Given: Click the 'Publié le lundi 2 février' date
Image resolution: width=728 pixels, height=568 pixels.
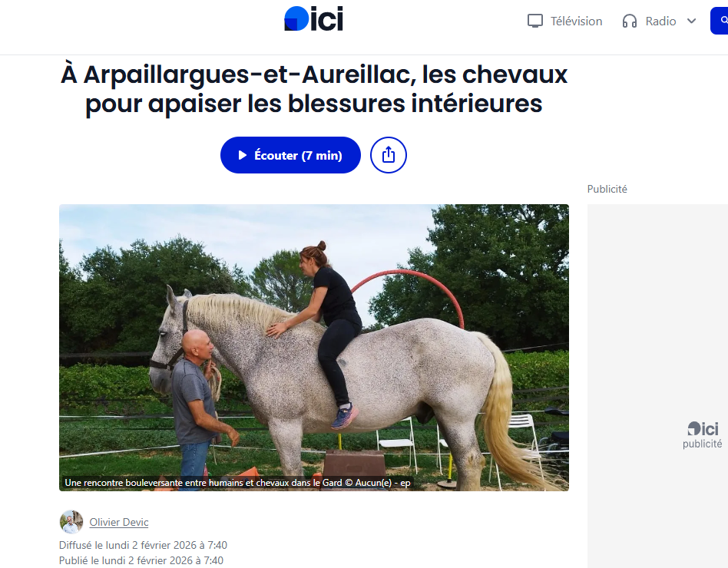Looking at the screenshot, I should [141, 560].
